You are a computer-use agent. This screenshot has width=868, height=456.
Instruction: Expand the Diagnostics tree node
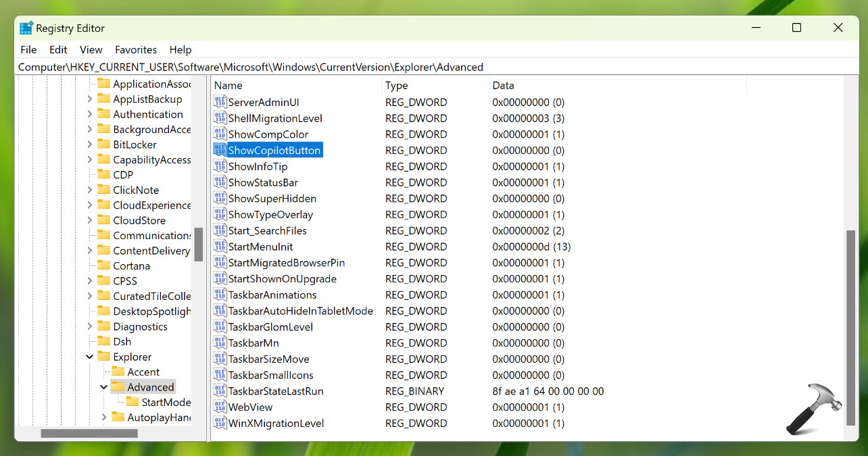89,326
